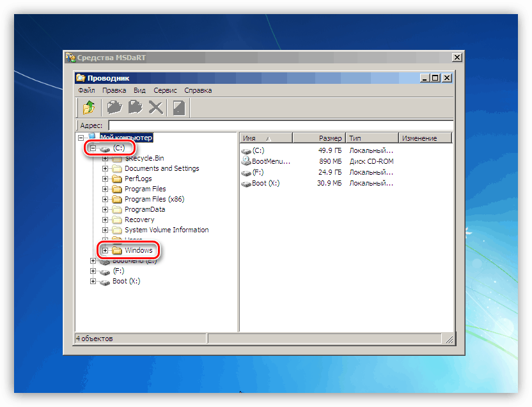532x407 pixels.
Task: Sort by the Размер column header
Action: [x=319, y=138]
